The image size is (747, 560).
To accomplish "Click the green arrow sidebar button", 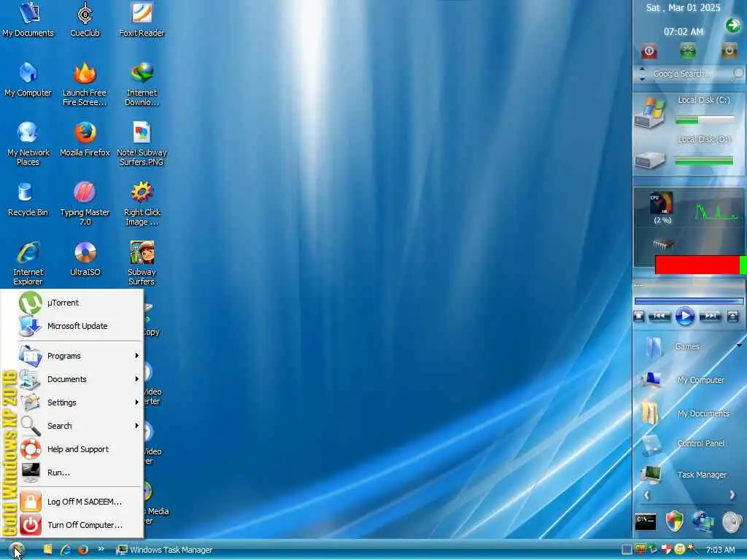I will tap(732, 26).
